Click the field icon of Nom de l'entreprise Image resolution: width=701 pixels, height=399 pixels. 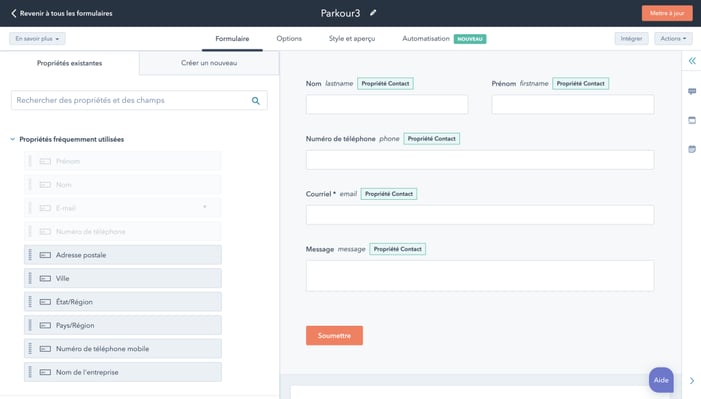45,372
